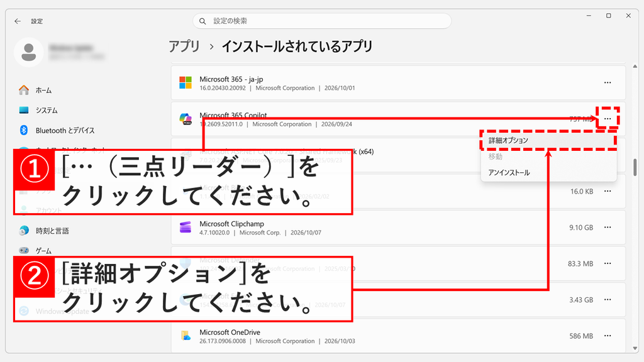This screenshot has width=644, height=362.
Task: Open more options for the 3.43 GB app
Action: coord(608,300)
